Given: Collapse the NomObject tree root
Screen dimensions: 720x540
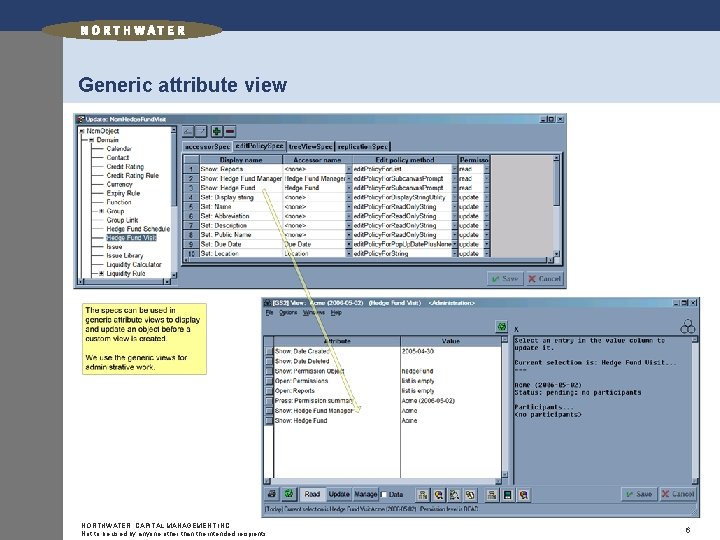Looking at the screenshot, I should [x=82, y=131].
